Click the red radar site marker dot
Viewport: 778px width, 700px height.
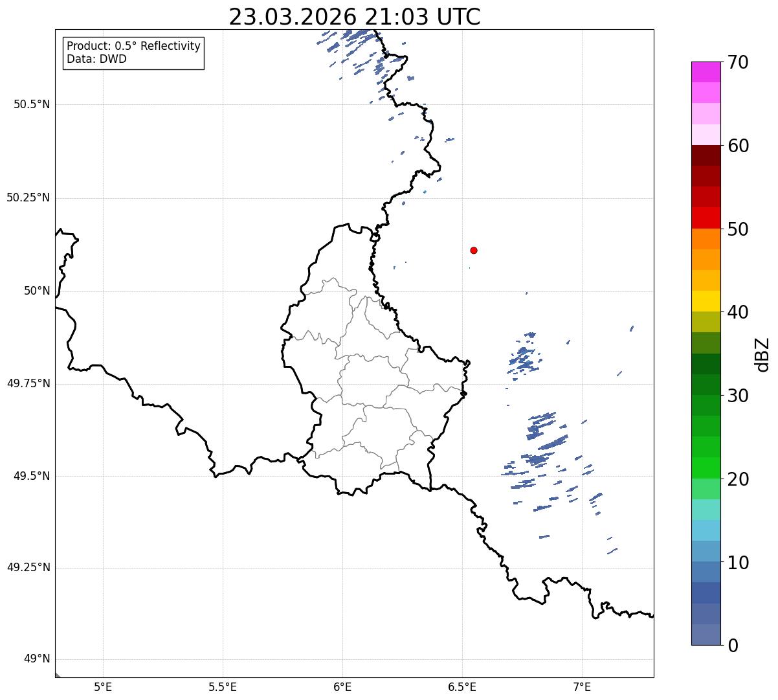(x=474, y=250)
